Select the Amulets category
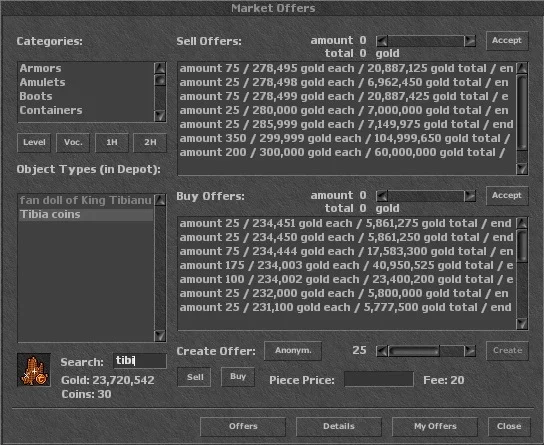544x445 pixels. (85, 82)
